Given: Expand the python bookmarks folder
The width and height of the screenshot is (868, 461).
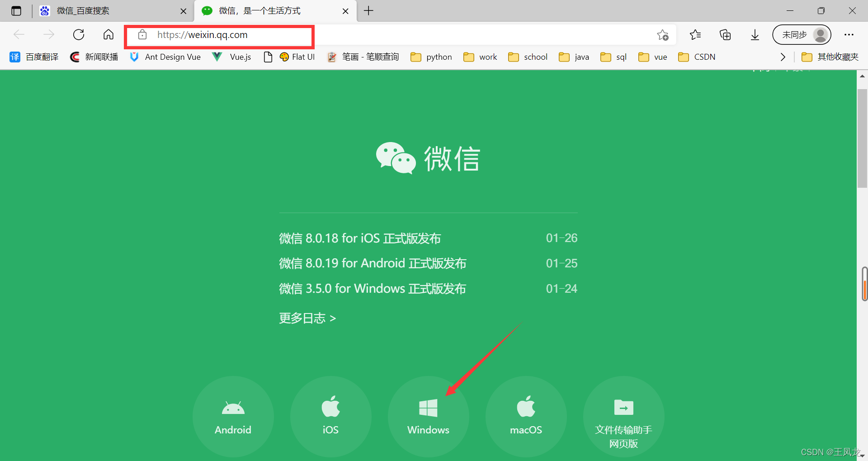Looking at the screenshot, I should coord(431,57).
